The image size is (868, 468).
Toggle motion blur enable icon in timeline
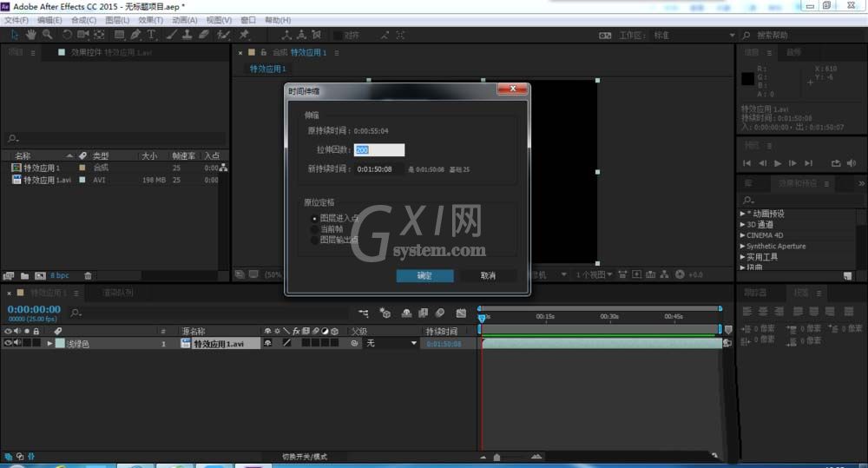click(x=440, y=313)
